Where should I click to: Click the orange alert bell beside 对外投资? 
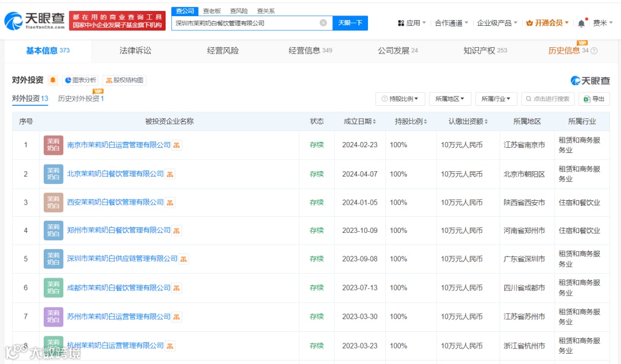click(x=53, y=80)
